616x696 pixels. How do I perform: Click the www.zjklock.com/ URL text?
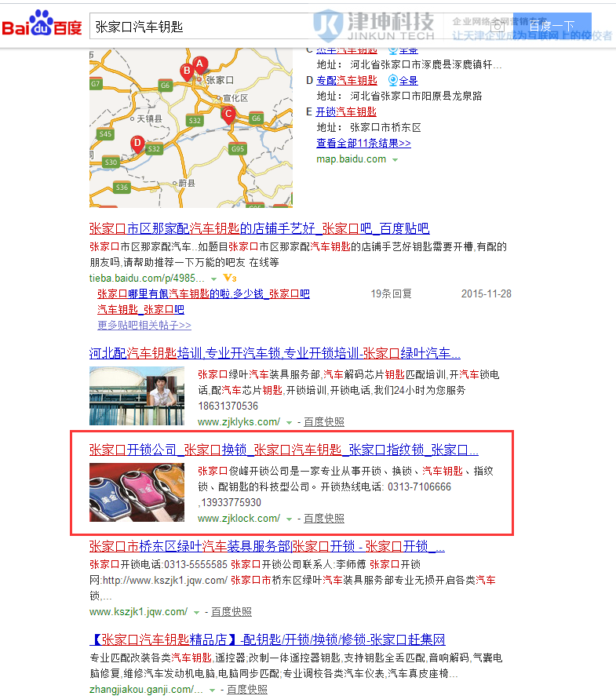click(239, 518)
